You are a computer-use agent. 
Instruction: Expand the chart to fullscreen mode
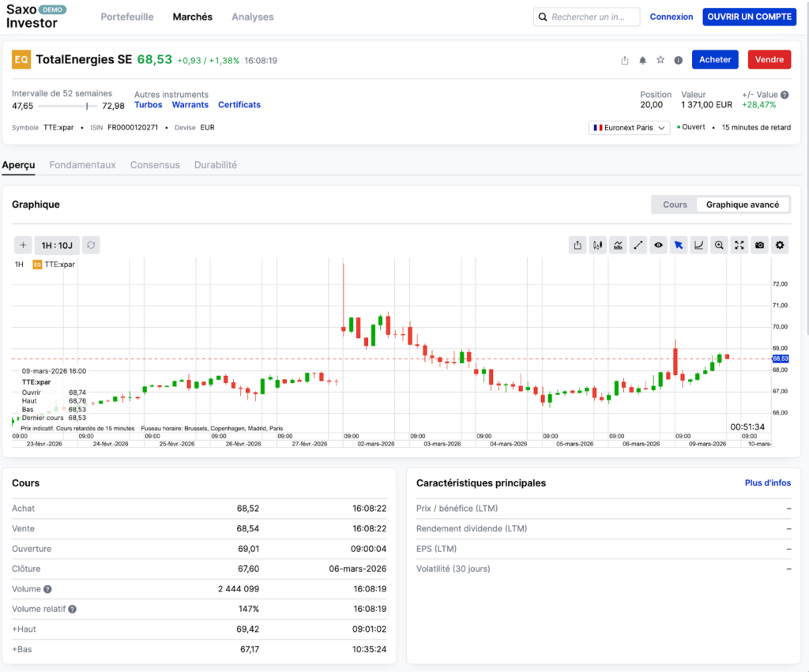click(739, 245)
